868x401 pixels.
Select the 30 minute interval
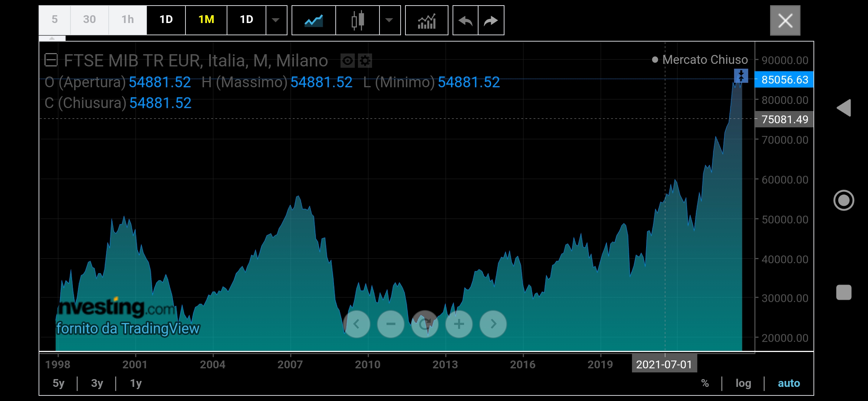tap(89, 20)
